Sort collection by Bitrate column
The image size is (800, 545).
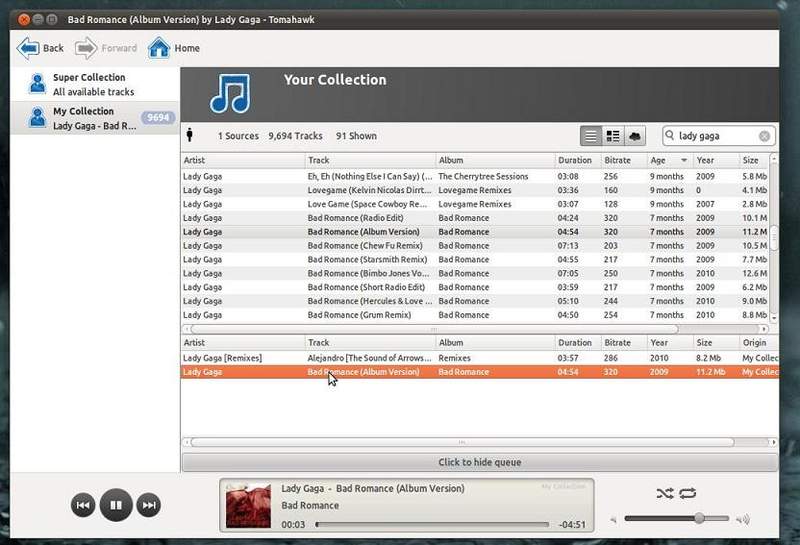tap(624, 160)
